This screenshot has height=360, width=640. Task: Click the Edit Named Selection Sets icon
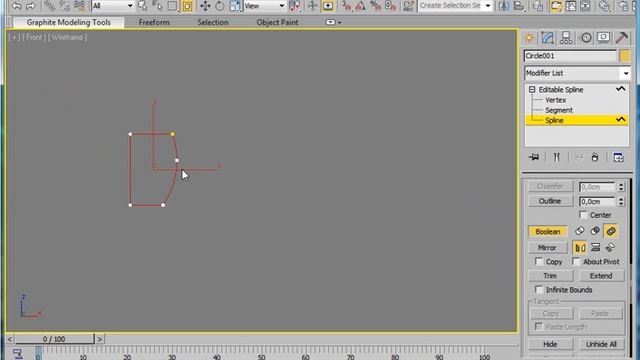[x=408, y=6]
